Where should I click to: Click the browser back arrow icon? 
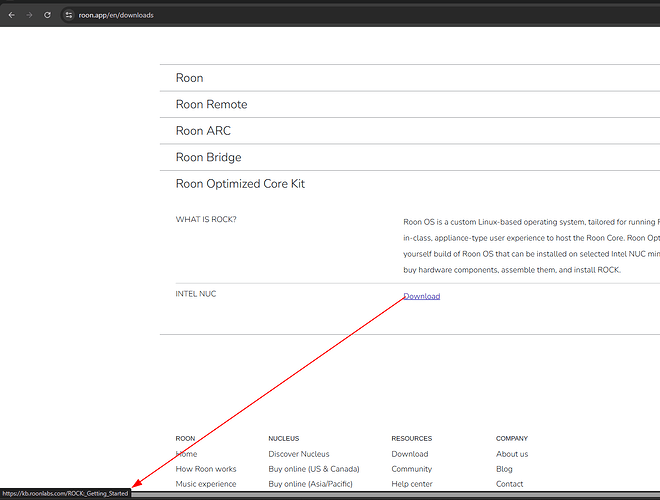click(x=12, y=15)
